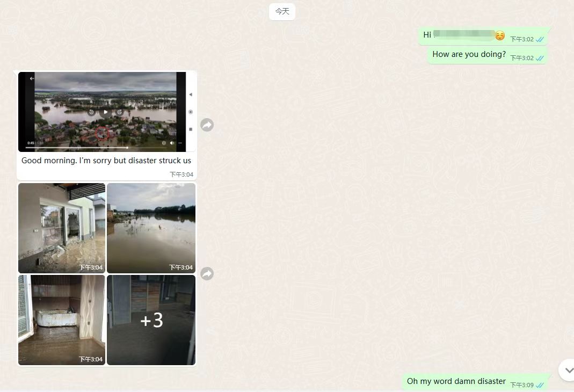Image resolution: width=574 pixels, height=392 pixels.
Task: Click the video skip forward icon
Action: tap(119, 112)
